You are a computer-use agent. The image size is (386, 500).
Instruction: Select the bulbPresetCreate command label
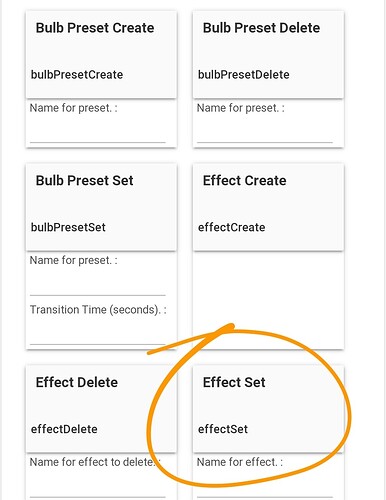[x=77, y=75]
